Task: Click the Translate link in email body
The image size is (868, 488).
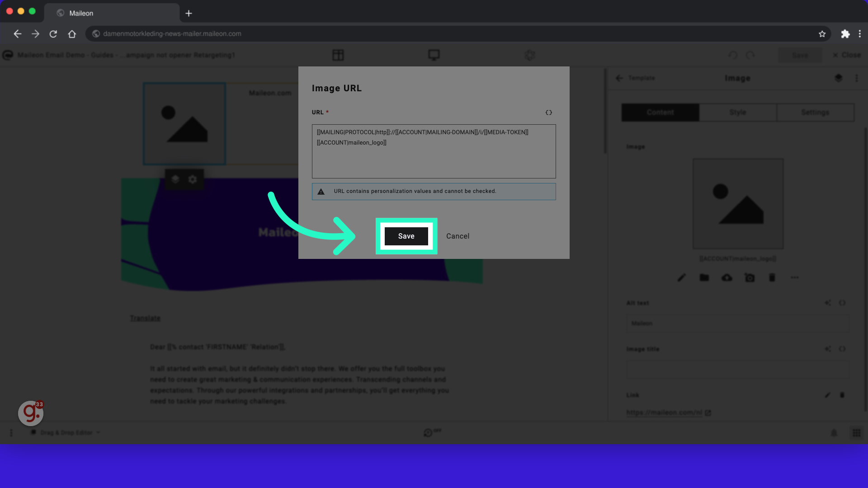Action: click(145, 318)
